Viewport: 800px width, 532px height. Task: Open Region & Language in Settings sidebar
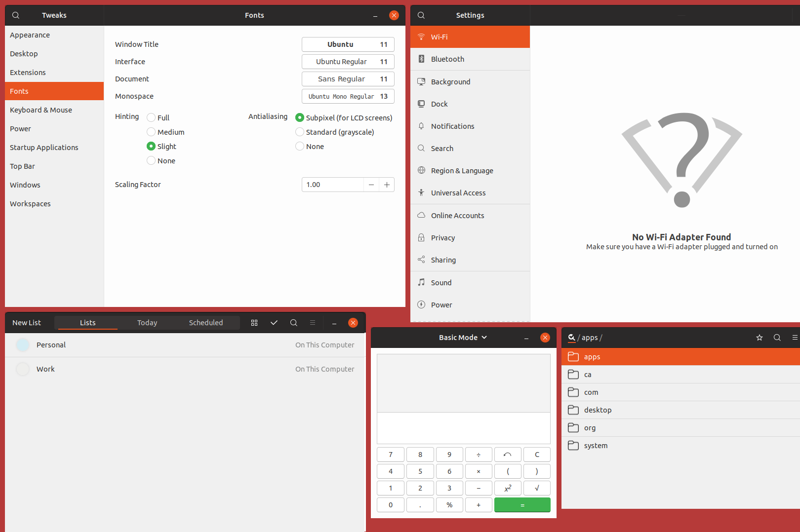[470, 171]
